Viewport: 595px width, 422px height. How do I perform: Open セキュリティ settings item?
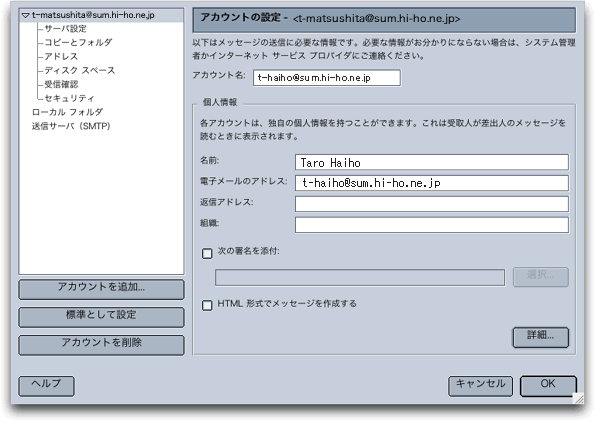click(x=69, y=98)
